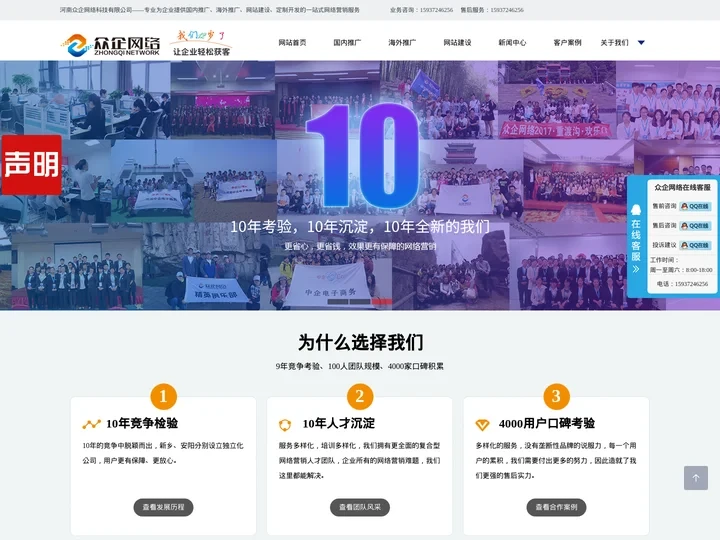This screenshot has width=720, height=540.
Task: Click the 众企网络2017 group photo in the banner
Action: point(557,100)
